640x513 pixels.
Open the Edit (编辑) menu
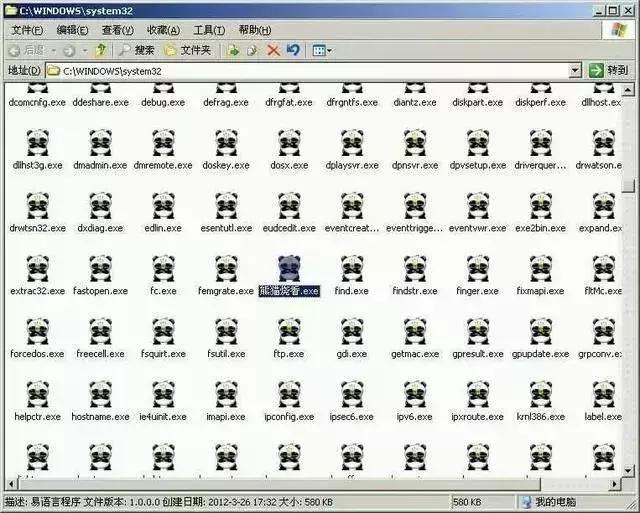(72, 30)
